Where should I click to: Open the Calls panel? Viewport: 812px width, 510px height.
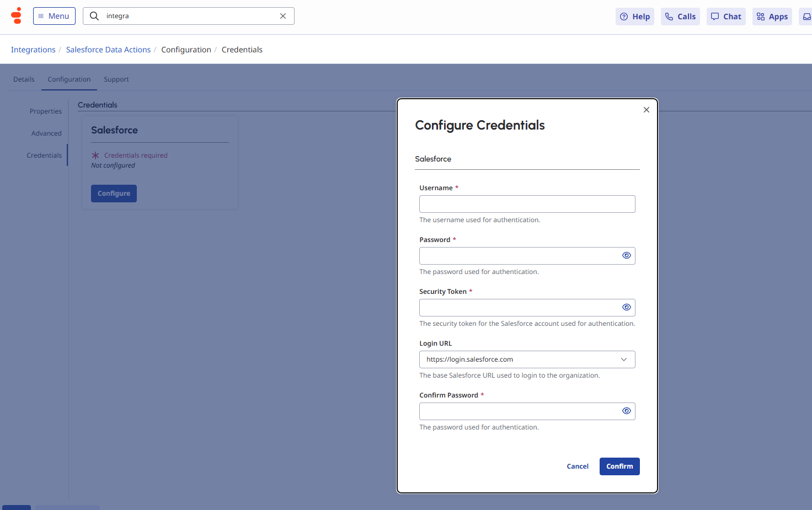pyautogui.click(x=680, y=17)
